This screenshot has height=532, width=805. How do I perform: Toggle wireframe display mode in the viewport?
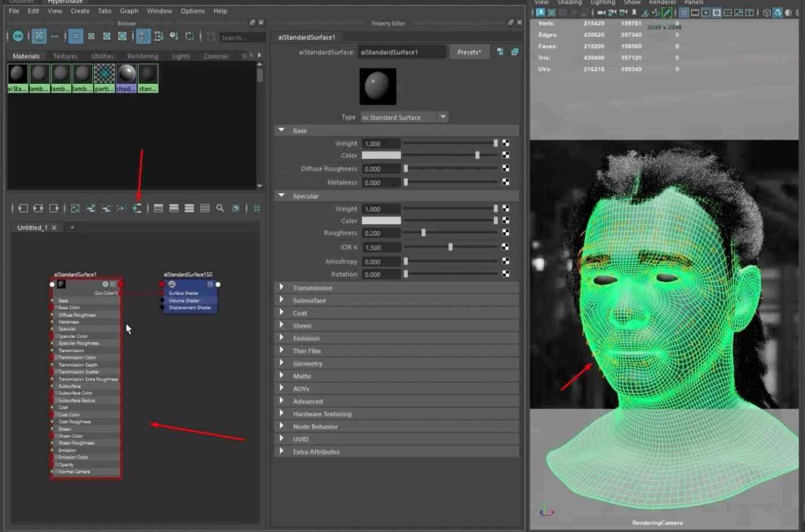[767, 13]
